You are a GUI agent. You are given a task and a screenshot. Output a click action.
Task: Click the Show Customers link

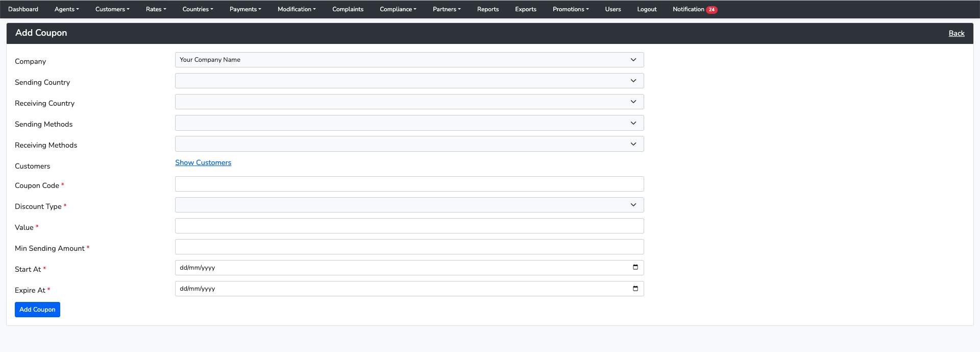pos(203,162)
